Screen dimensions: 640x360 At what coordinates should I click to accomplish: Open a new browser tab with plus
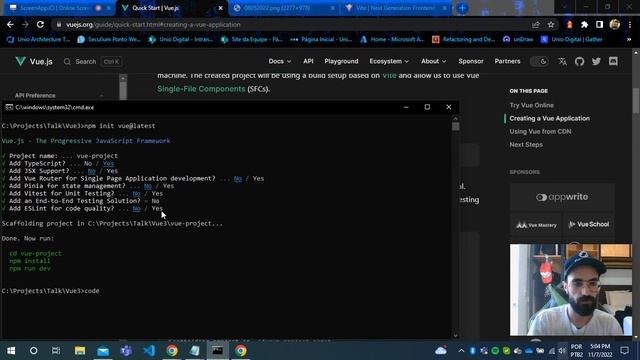462,8
